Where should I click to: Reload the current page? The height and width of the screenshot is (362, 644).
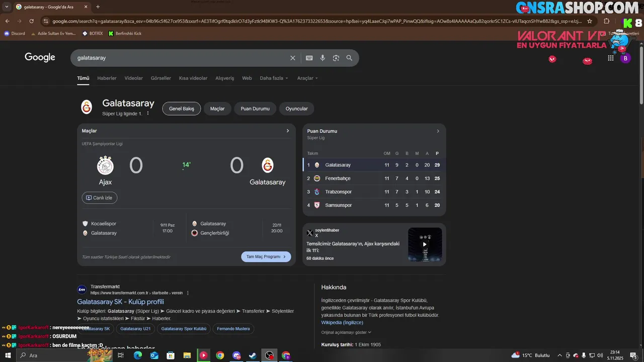(x=31, y=21)
